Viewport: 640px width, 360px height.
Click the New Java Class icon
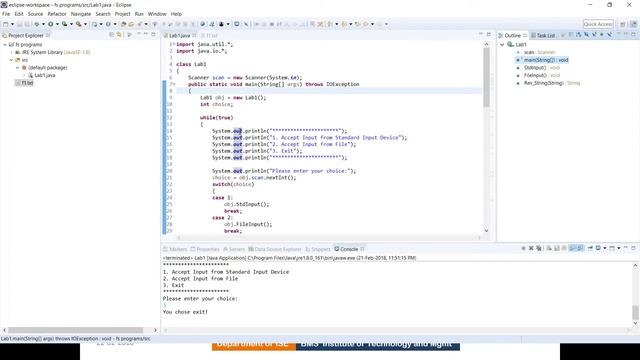click(x=108, y=24)
